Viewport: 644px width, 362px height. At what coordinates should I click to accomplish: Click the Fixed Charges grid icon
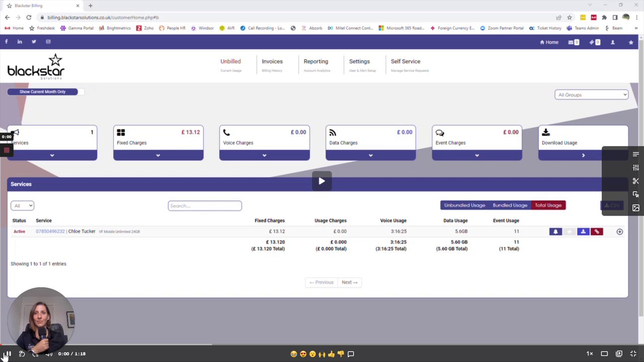(x=121, y=133)
